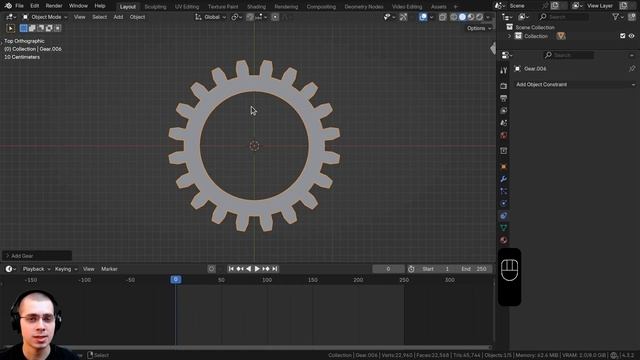
Task: Choose the intersect-selection mode icon
Action: [x=58, y=28]
